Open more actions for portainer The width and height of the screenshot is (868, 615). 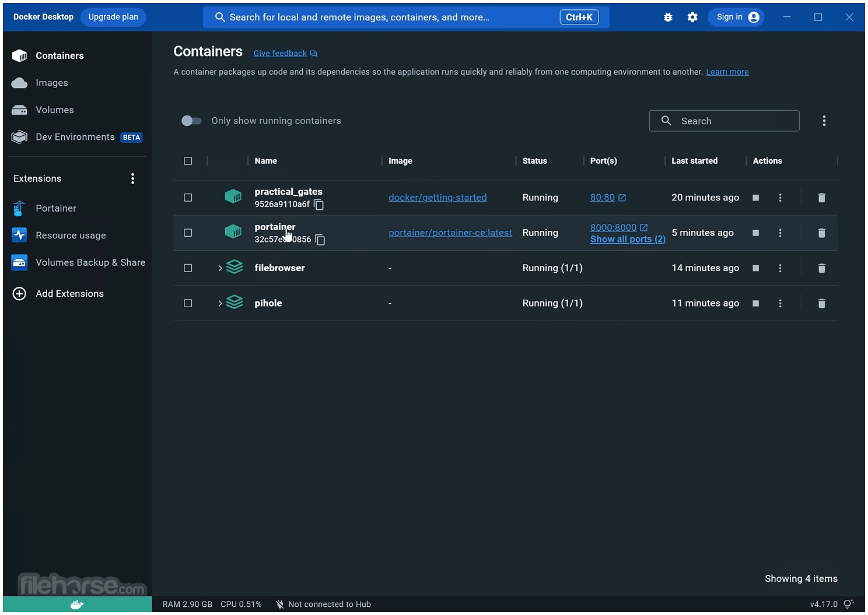click(x=780, y=233)
